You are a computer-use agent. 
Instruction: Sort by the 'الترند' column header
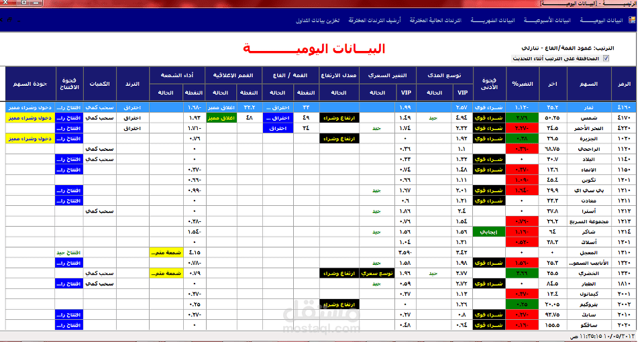click(133, 84)
